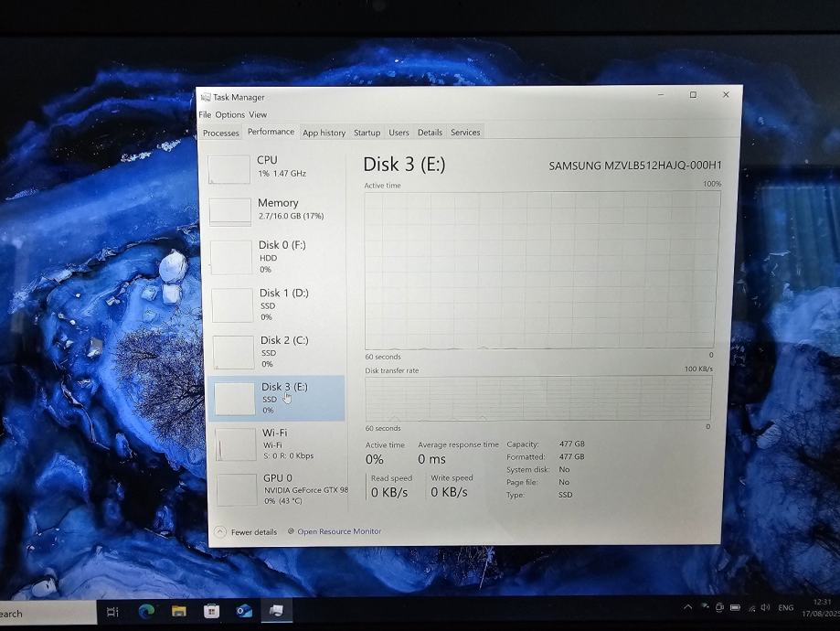Screen dimensions: 840x631
Task: Minimize the Task Manager window
Action: pyautogui.click(x=661, y=95)
